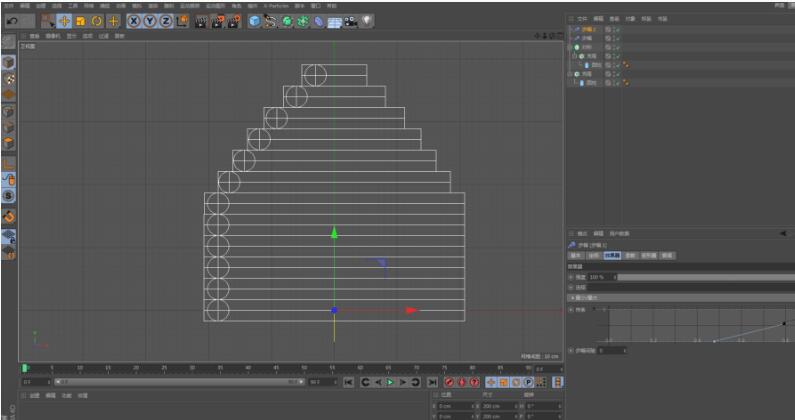Switch to the 参数 attribute tab

[631, 255]
